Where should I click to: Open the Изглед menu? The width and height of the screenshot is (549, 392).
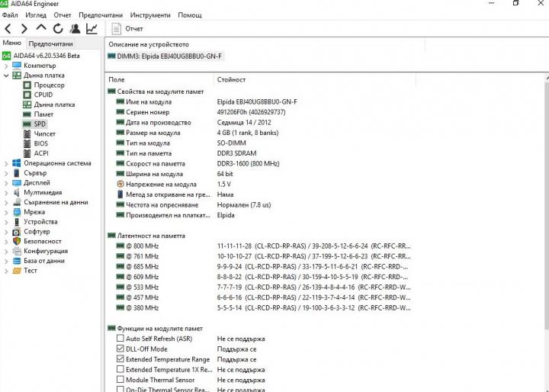[36, 15]
